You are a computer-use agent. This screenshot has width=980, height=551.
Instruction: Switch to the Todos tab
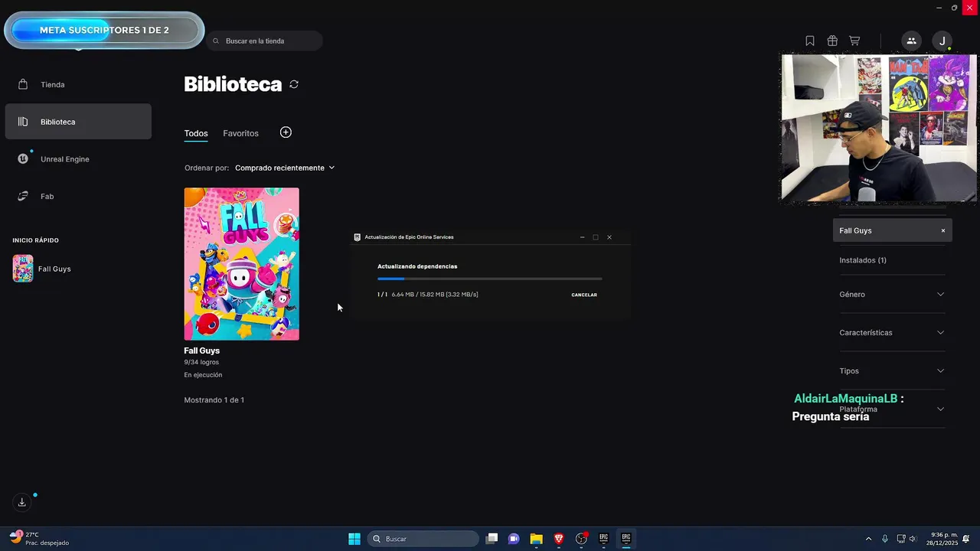coord(196,133)
